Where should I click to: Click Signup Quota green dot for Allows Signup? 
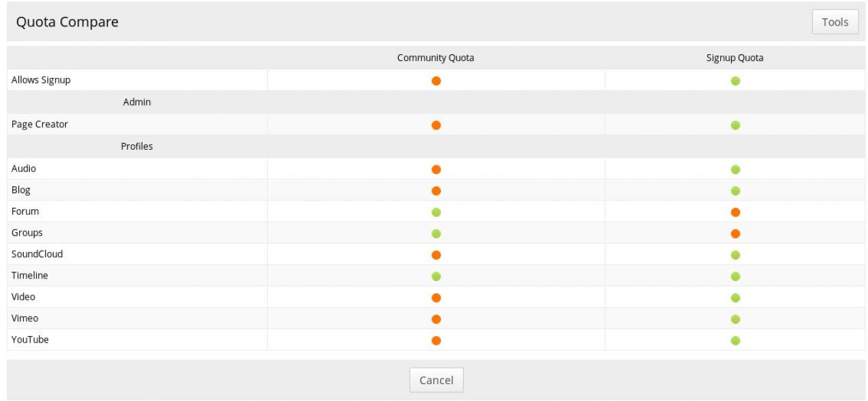click(735, 81)
